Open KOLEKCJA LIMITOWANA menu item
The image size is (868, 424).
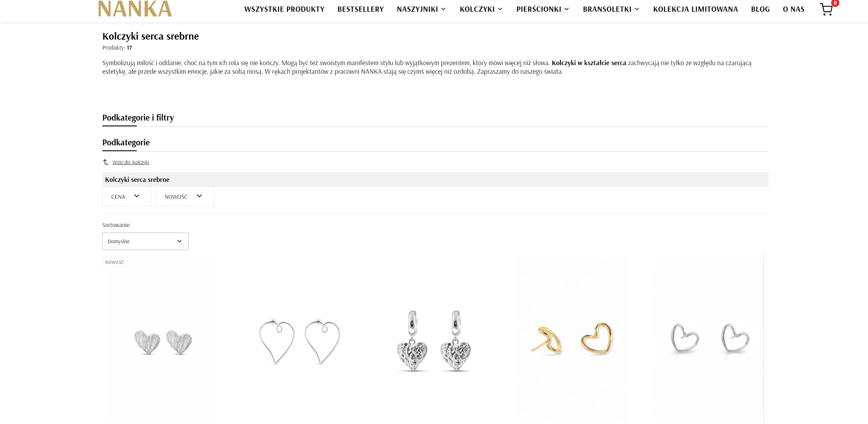695,9
